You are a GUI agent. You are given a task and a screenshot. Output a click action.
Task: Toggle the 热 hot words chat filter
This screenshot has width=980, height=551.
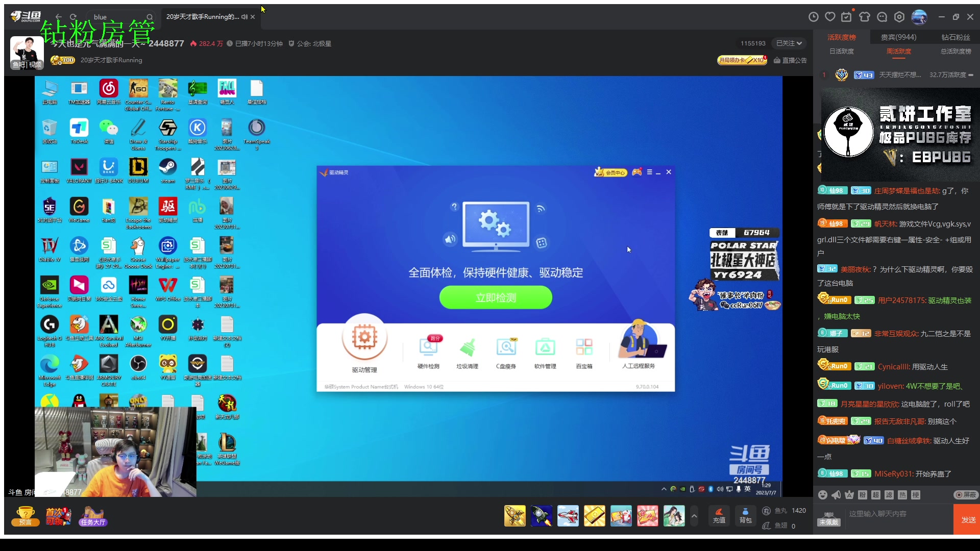tap(902, 495)
